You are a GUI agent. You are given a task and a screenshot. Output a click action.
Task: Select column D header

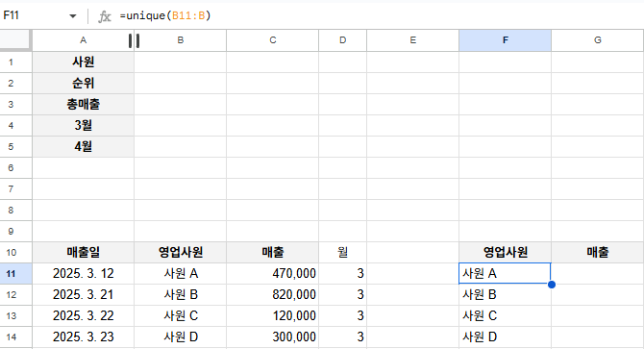tap(342, 40)
